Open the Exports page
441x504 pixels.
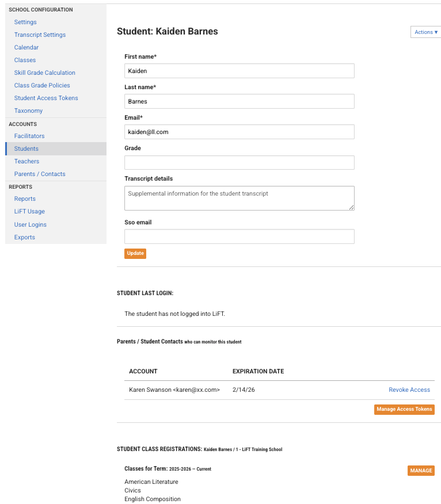tap(25, 237)
